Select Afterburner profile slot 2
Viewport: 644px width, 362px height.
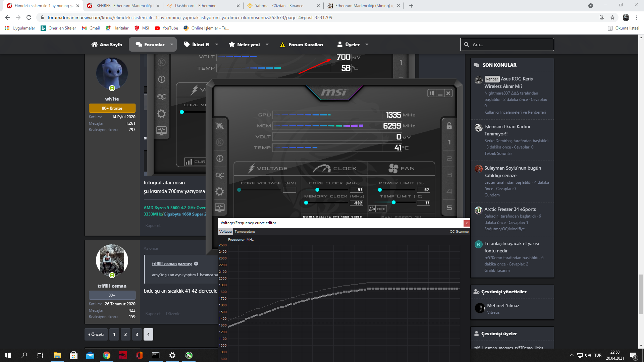click(x=449, y=159)
